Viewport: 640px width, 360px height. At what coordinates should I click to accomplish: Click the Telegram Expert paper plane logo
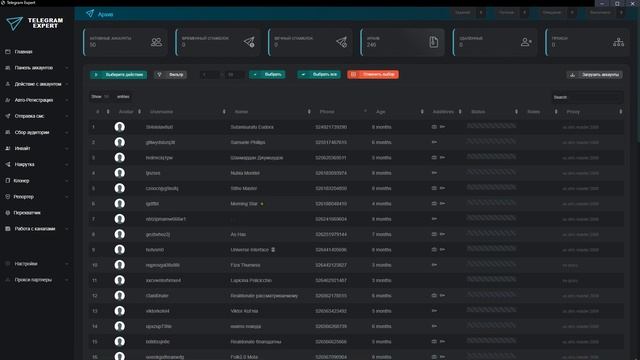(x=15, y=23)
